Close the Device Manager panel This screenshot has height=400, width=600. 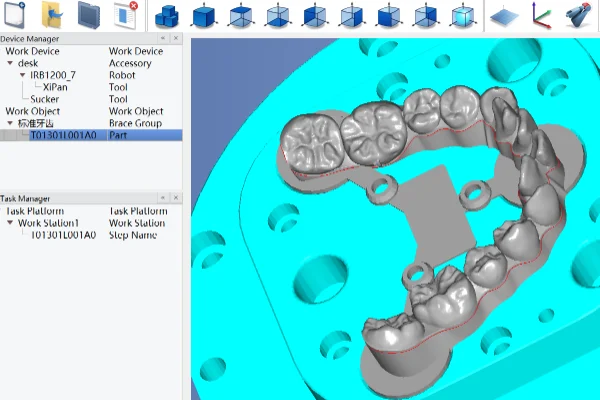tap(177, 38)
